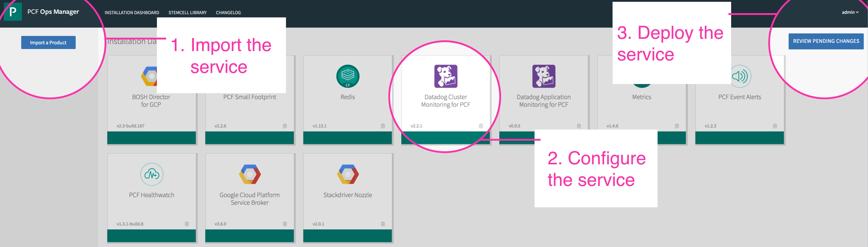Click Review Pending Changes
The image size is (868, 247).
coord(826,41)
